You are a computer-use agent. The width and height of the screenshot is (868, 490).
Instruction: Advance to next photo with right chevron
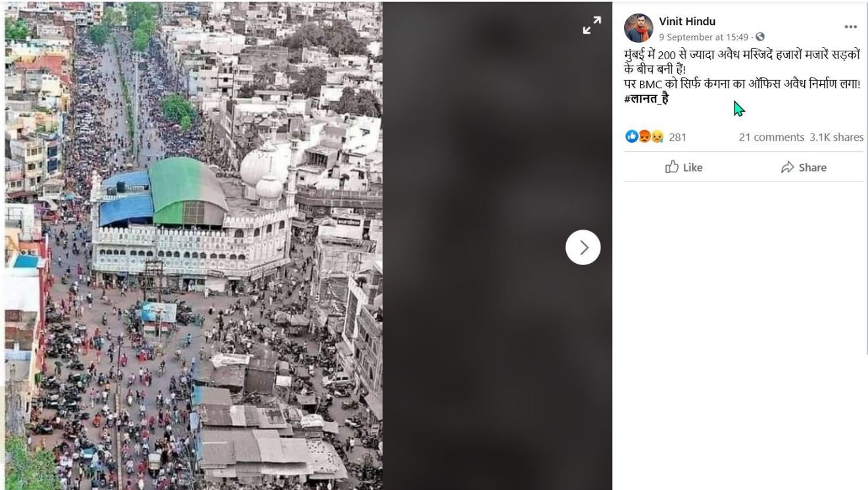582,247
